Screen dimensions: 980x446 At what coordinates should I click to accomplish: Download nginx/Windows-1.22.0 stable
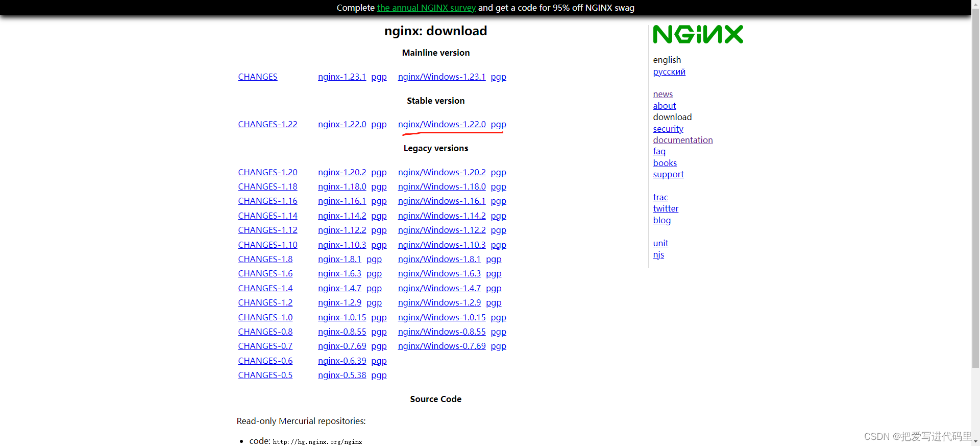point(442,124)
